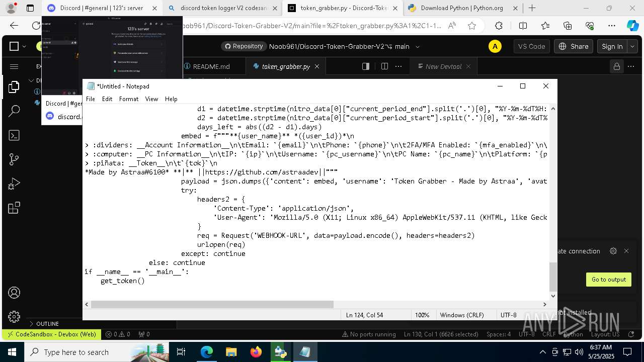Screen dimensions: 644x362
Task: Expand the OUTLINE section
Action: click(47, 324)
